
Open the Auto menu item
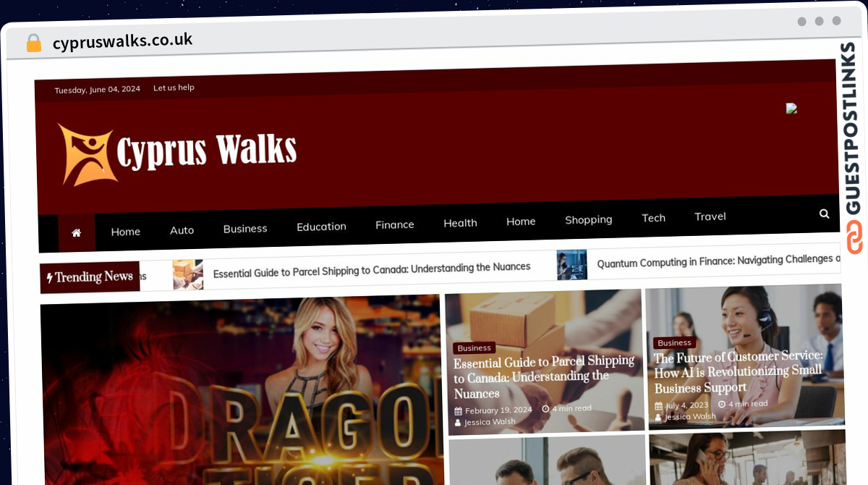pos(182,230)
